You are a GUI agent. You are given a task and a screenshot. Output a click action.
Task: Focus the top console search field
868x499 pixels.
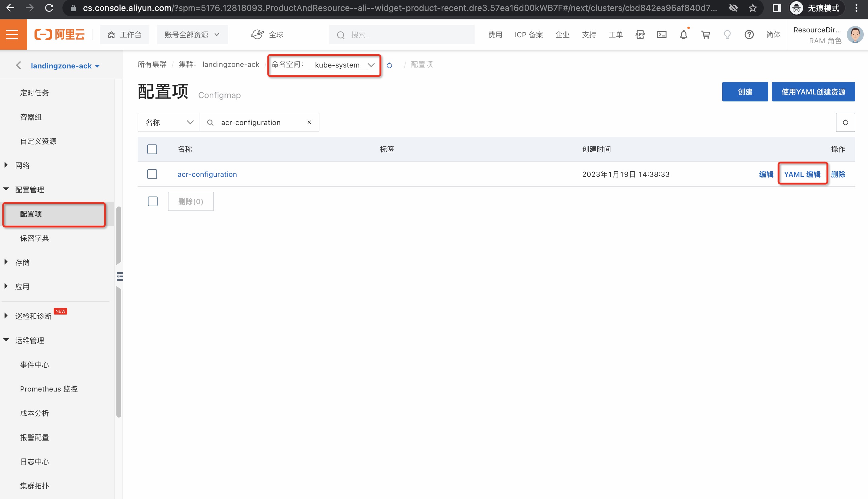(x=402, y=35)
